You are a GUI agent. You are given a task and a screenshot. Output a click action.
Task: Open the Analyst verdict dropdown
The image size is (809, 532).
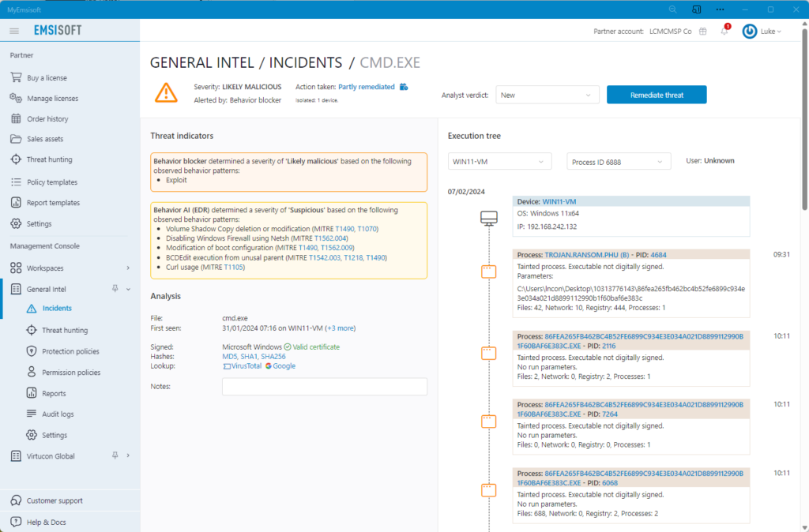pyautogui.click(x=547, y=95)
